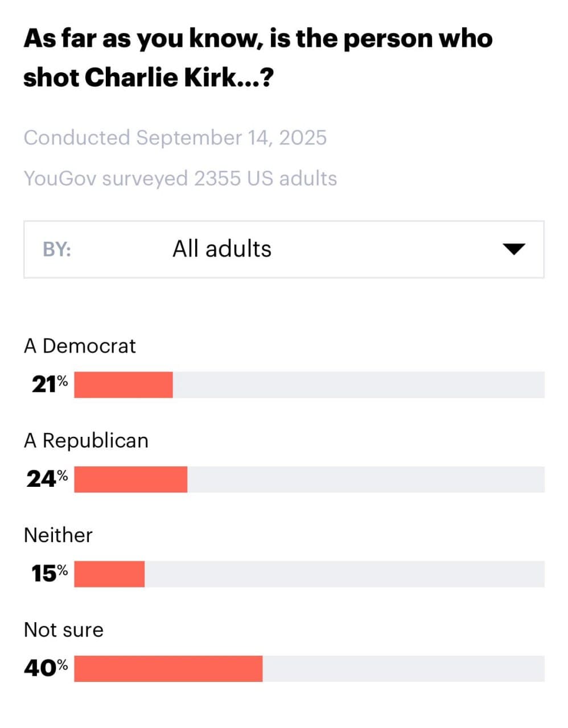The height and width of the screenshot is (728, 568).
Task: Click the YouGov surveyed 2355 text
Action: [180, 178]
